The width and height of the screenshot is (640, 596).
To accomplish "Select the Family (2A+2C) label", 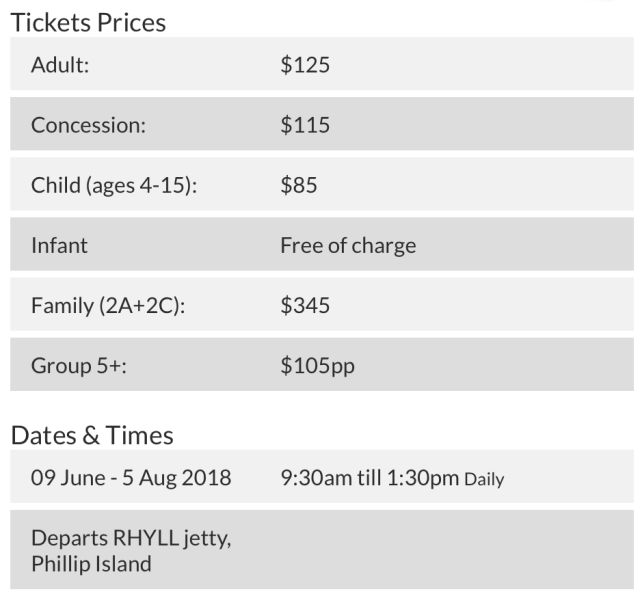I will coord(108,305).
